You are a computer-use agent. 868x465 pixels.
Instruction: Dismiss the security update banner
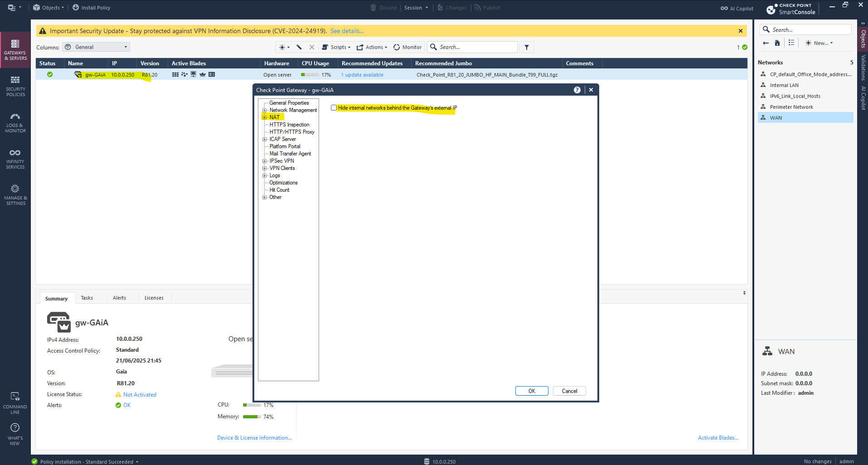[x=741, y=31]
